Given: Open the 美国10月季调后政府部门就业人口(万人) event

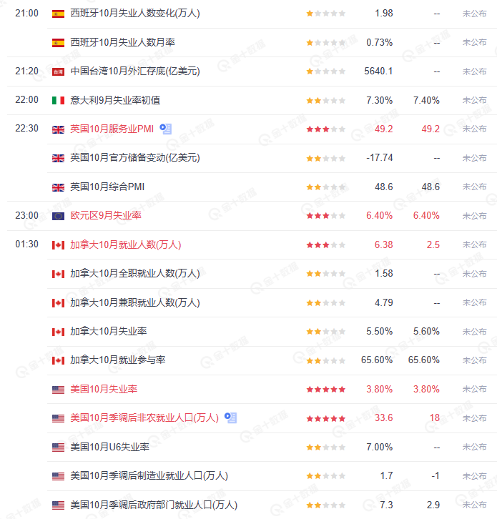Looking at the screenshot, I should point(154,505).
